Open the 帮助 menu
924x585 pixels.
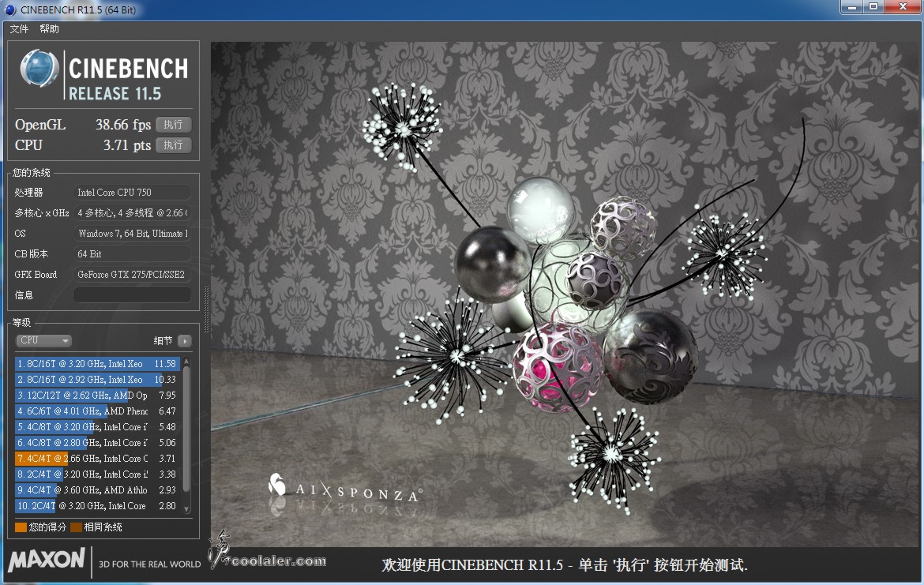50,29
